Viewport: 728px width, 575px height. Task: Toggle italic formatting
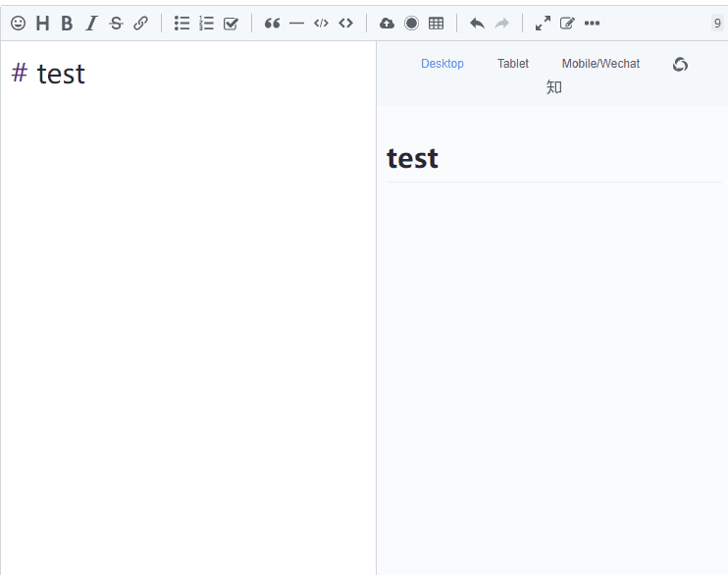coord(91,24)
